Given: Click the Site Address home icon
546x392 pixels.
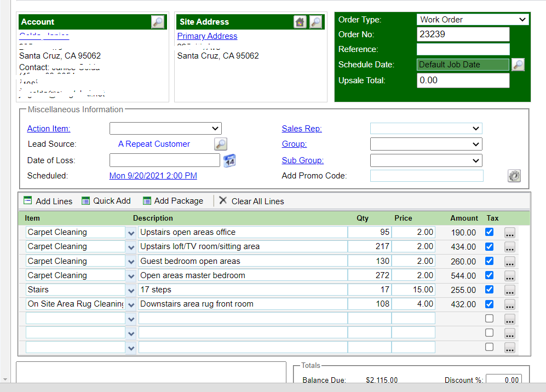Looking at the screenshot, I should (x=300, y=22).
